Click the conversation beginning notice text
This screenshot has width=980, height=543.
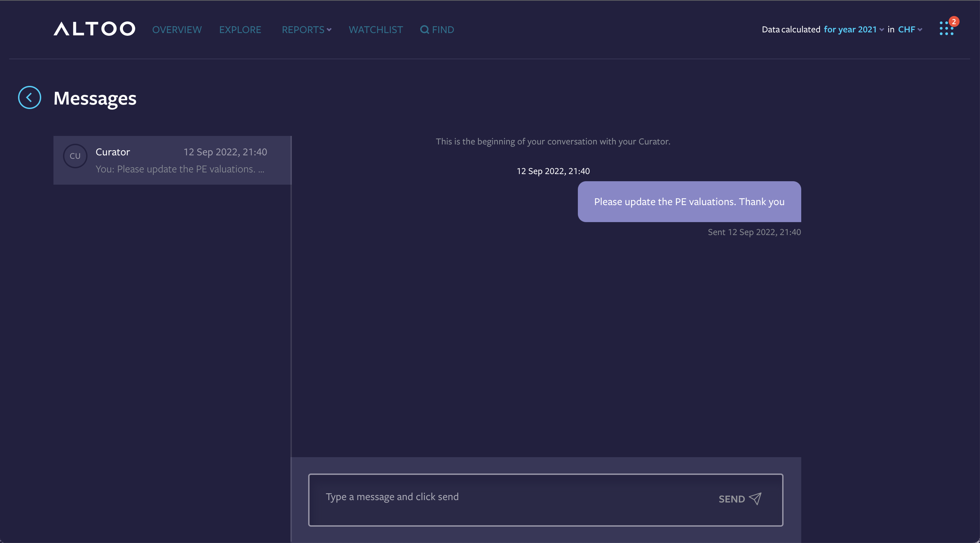coord(553,142)
